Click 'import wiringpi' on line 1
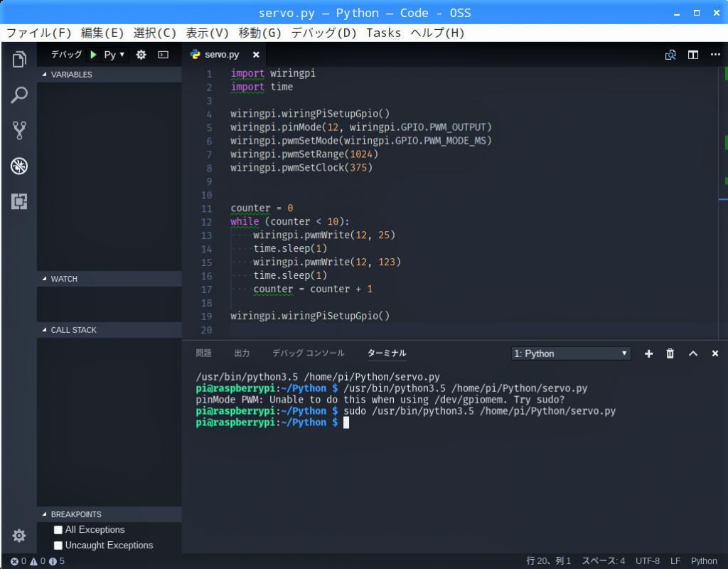Viewport: 728px width, 569px height. [273, 73]
